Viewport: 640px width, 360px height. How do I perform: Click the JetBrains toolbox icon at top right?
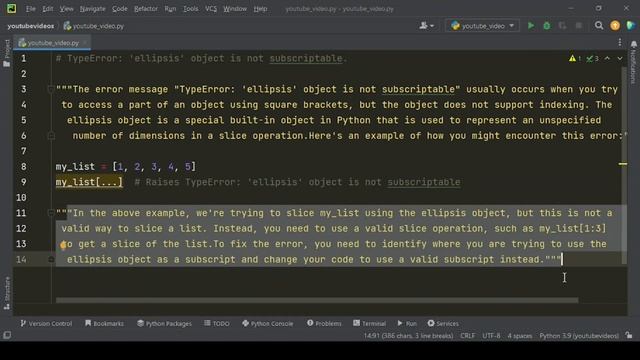(x=631, y=26)
